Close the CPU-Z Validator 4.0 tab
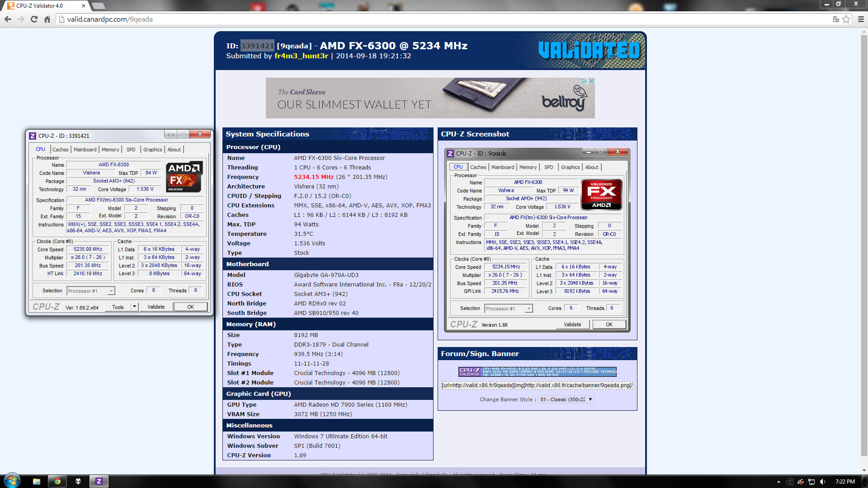The height and width of the screenshot is (488, 868). click(84, 6)
